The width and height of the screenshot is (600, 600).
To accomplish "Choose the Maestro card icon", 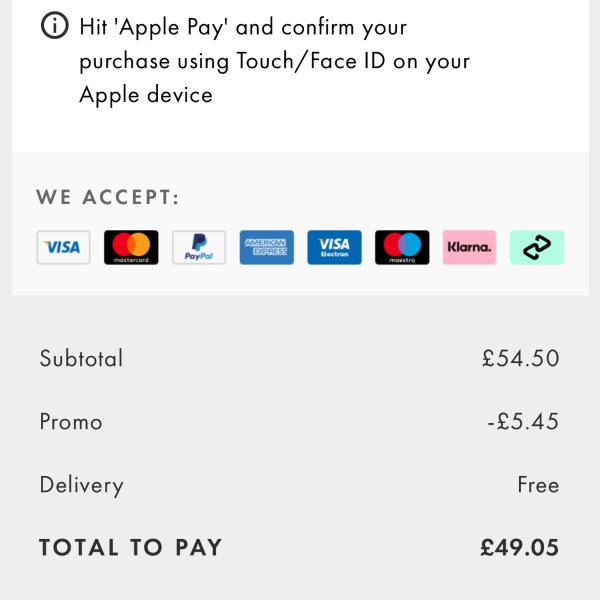I will [402, 247].
